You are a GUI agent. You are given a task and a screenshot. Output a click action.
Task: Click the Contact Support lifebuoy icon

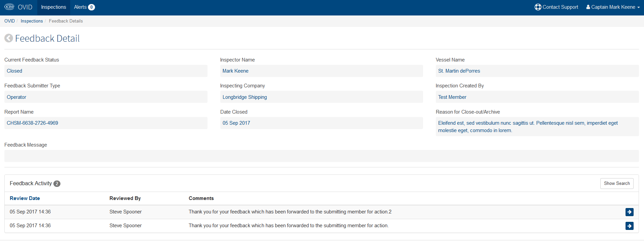tap(538, 7)
